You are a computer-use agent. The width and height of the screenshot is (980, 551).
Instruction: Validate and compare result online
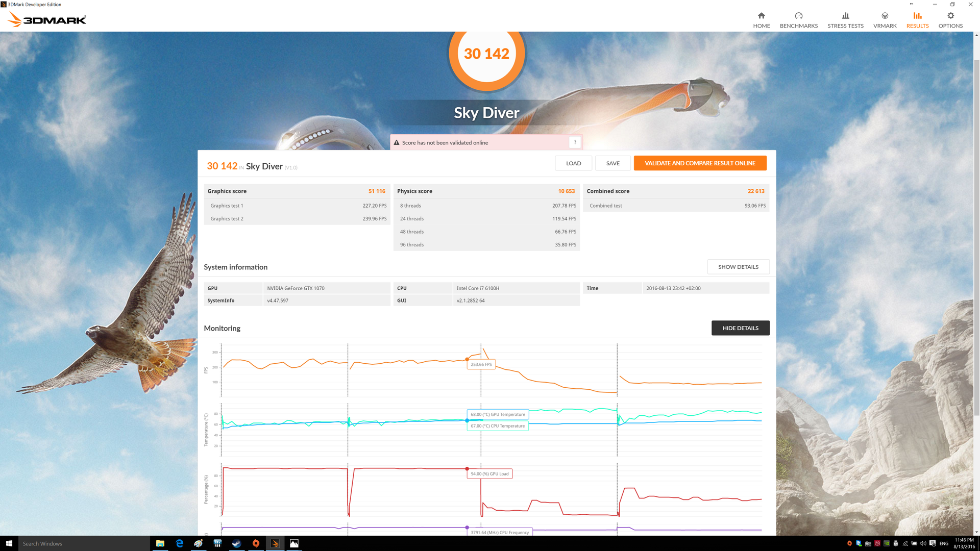[700, 163]
